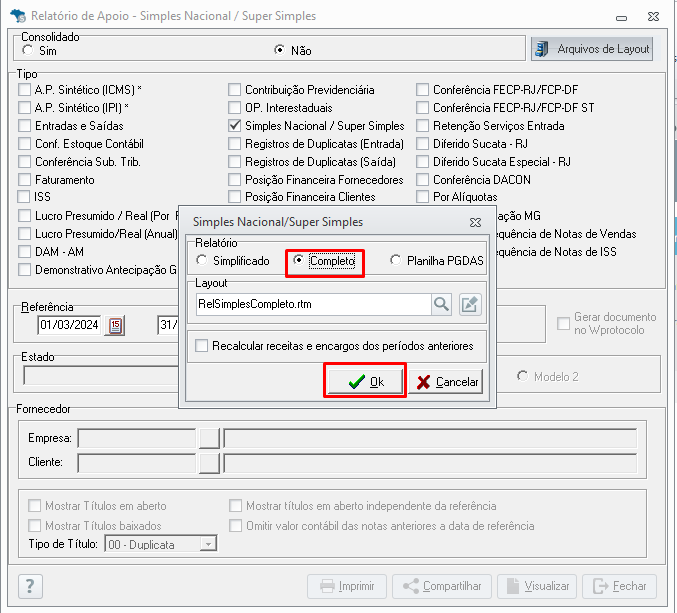Check Diferido Sucata - RJ checkbox
This screenshot has height=613, width=677.
tap(422, 144)
